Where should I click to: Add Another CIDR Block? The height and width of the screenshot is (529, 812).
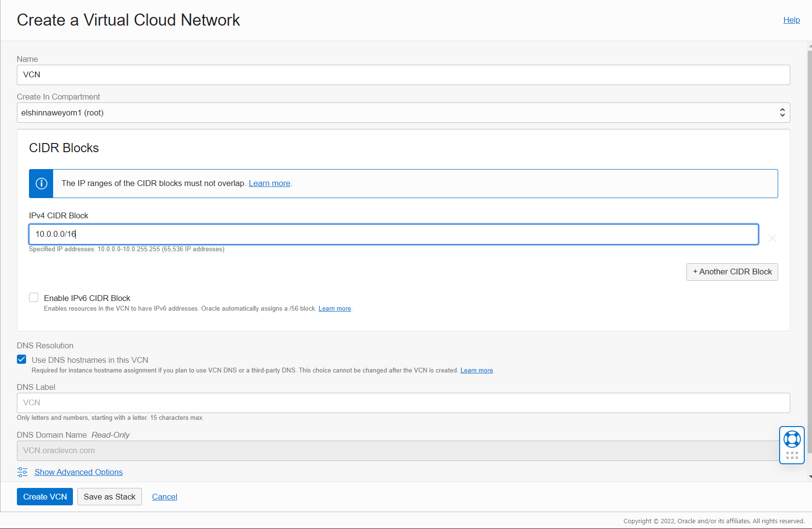[x=732, y=272]
